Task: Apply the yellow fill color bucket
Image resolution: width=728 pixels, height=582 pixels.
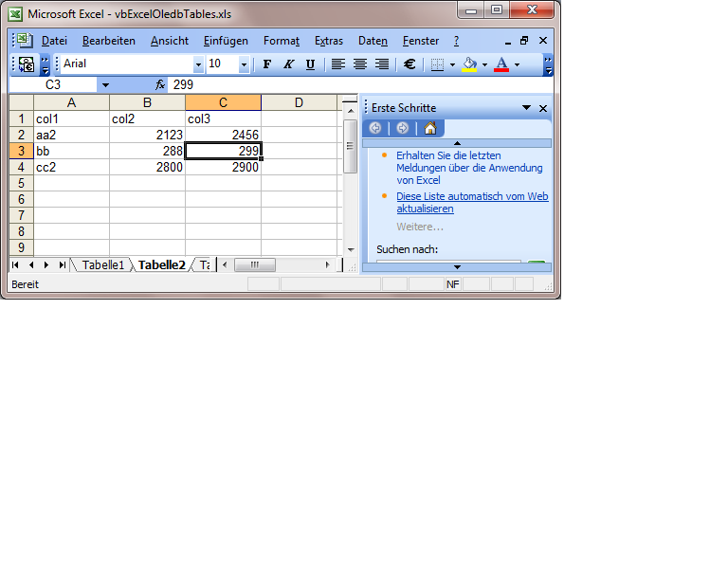Action: click(x=469, y=64)
